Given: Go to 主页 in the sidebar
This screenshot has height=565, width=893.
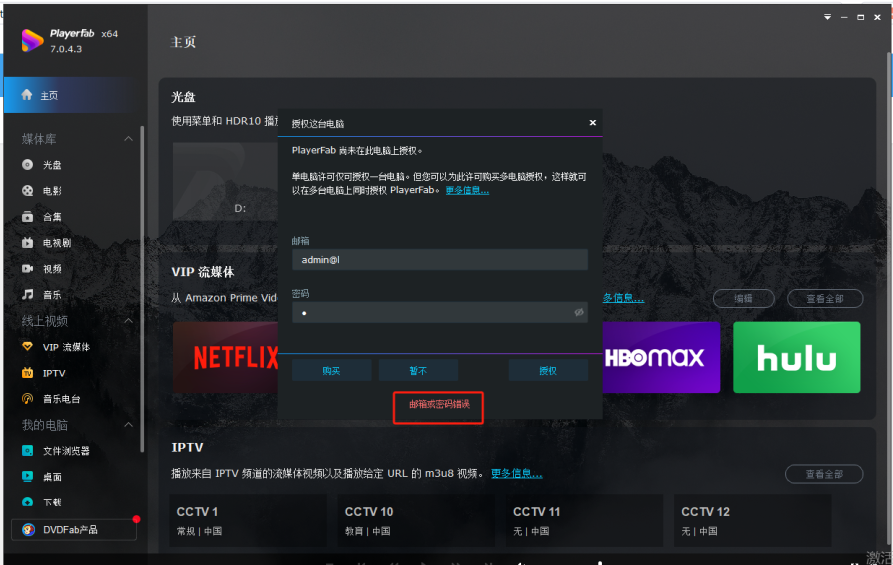Looking at the screenshot, I should click(x=71, y=95).
